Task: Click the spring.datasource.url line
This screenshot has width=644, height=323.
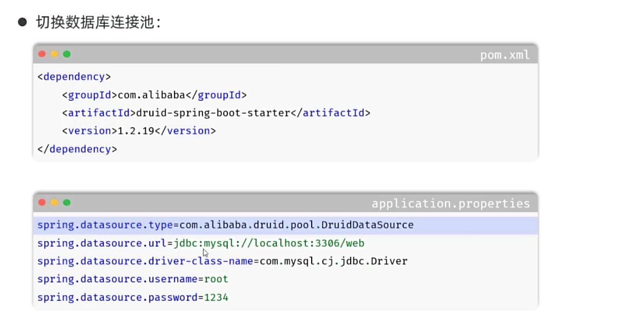Action: [x=201, y=243]
